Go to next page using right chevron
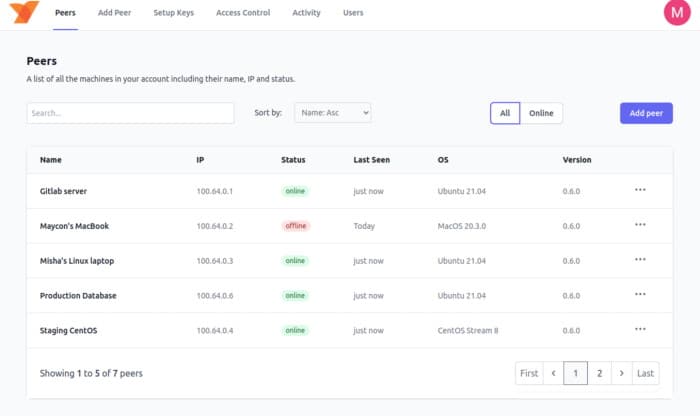700x416 pixels. point(622,373)
